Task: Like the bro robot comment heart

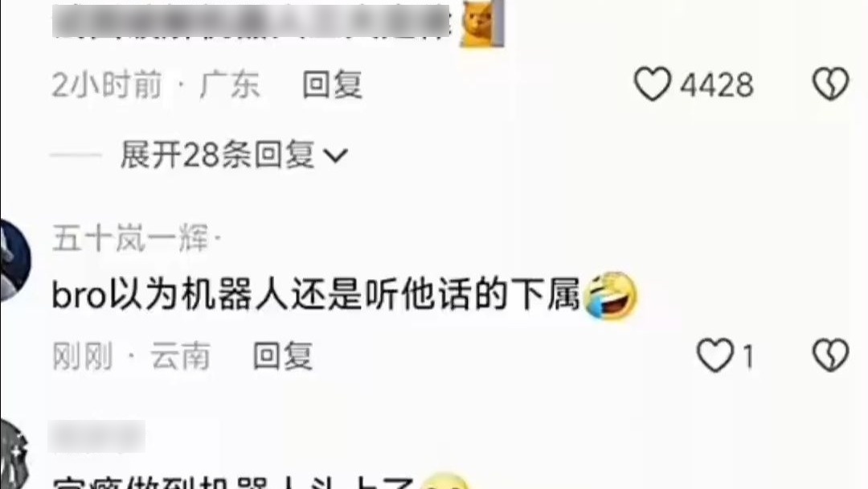Action: [714, 355]
